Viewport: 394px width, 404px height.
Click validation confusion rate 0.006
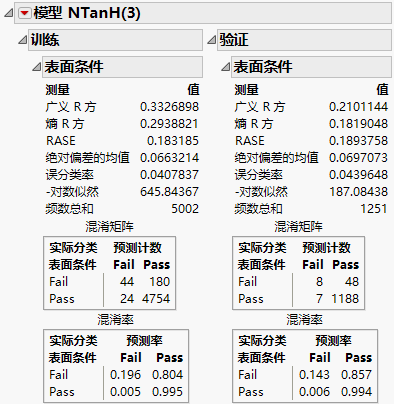(315, 392)
